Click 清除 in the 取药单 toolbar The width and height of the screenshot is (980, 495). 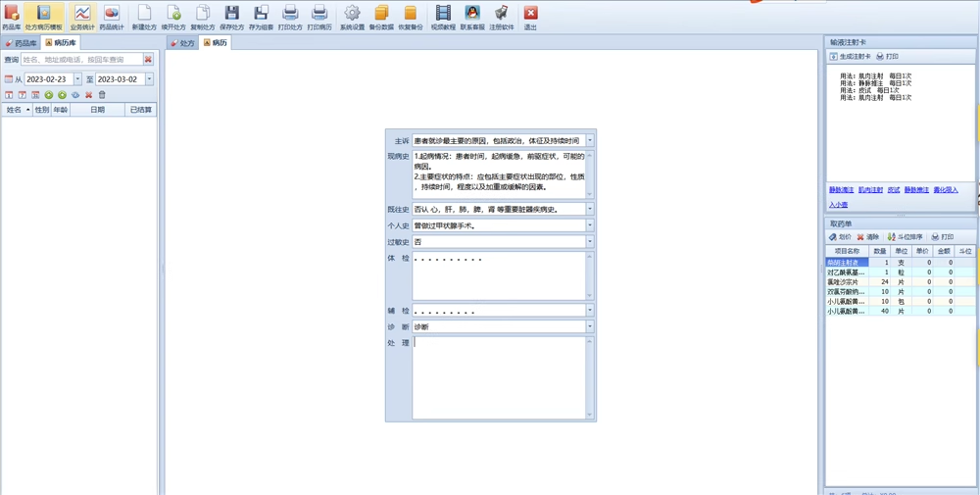pyautogui.click(x=868, y=237)
